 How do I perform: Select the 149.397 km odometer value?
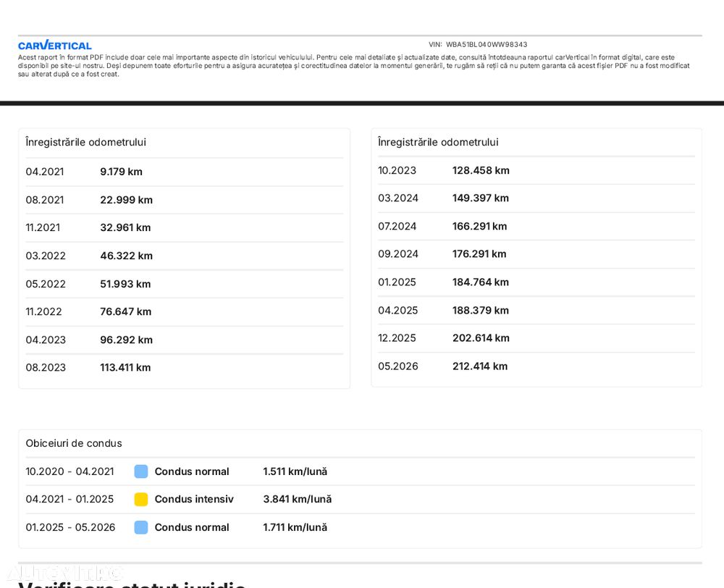pos(480,198)
